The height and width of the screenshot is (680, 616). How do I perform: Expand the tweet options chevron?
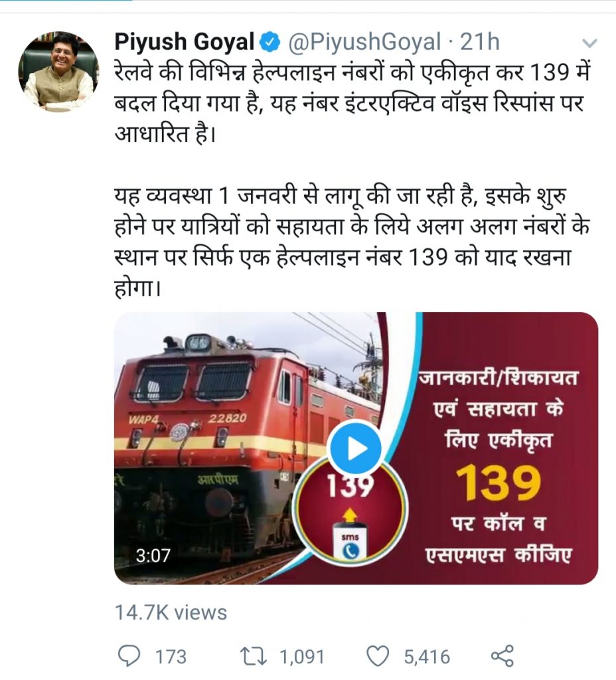click(589, 43)
